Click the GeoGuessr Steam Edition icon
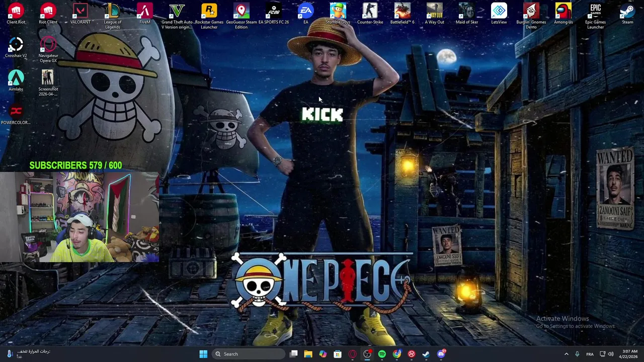The height and width of the screenshot is (362, 644). 241,16
